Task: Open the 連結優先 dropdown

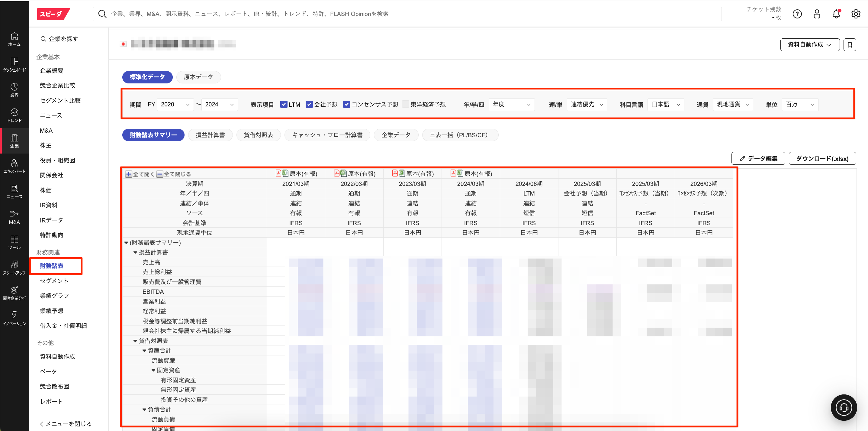Action: click(587, 105)
